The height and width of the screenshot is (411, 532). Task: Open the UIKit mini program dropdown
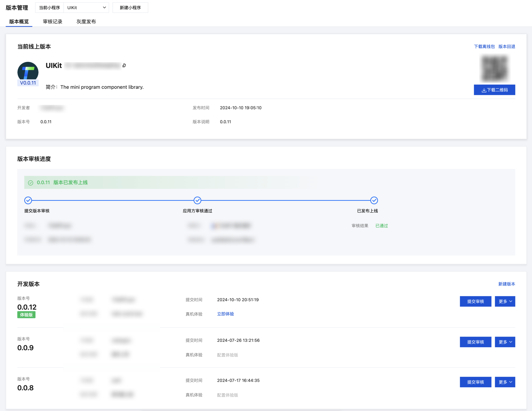86,8
